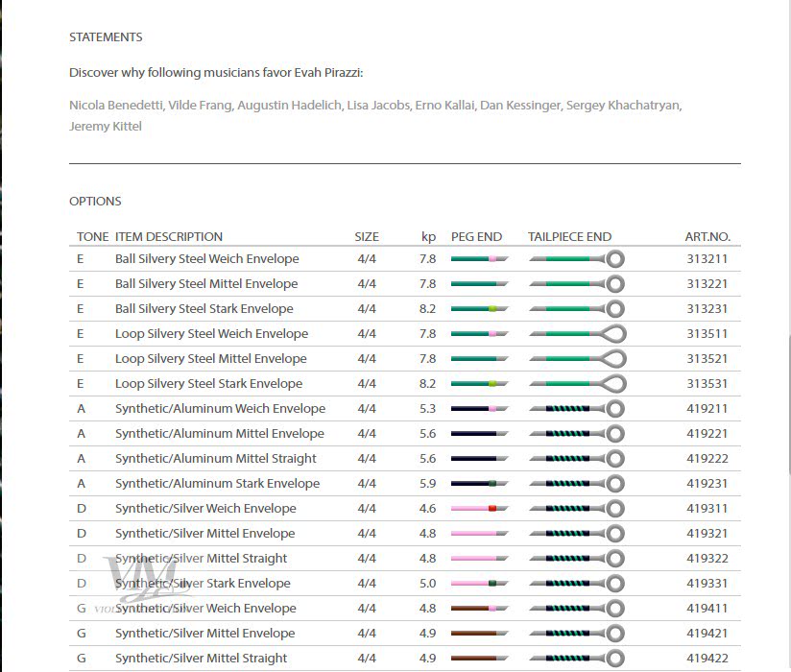
Task: Select article number 419222
Action: pyautogui.click(x=707, y=459)
